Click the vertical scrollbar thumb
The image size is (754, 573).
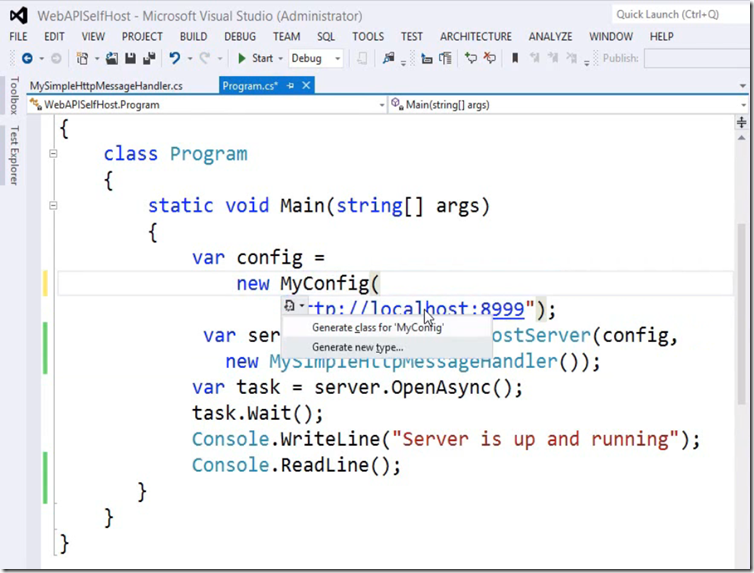point(741,312)
